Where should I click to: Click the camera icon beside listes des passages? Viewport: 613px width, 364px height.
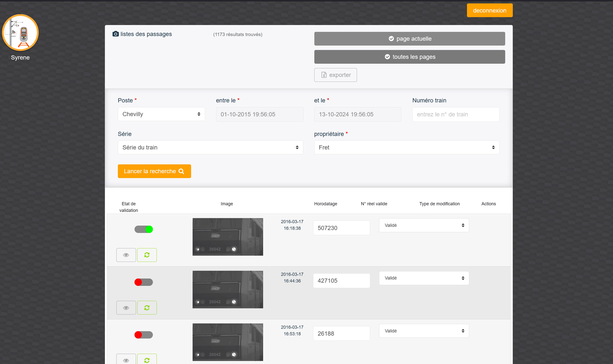click(116, 34)
